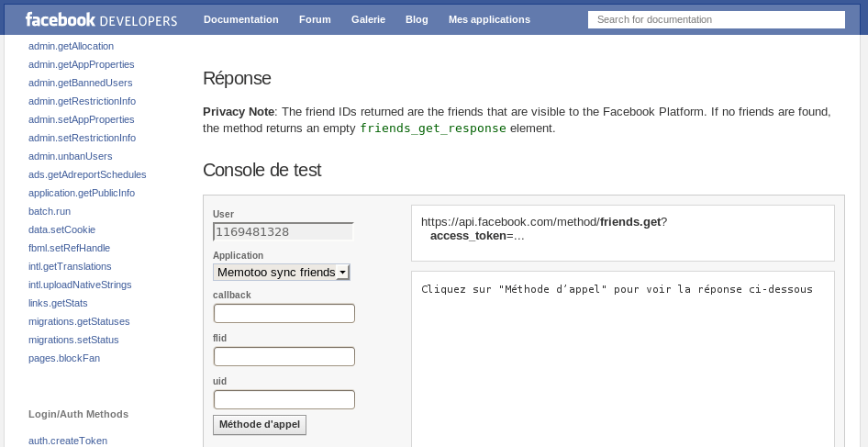Open the Documentation menu item
The image size is (868, 447).
[x=240, y=19]
